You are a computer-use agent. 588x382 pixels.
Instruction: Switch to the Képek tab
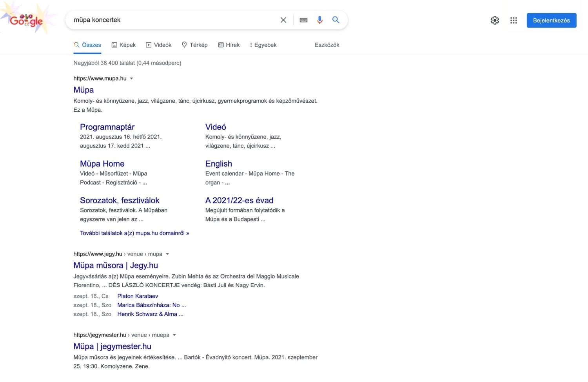123,45
